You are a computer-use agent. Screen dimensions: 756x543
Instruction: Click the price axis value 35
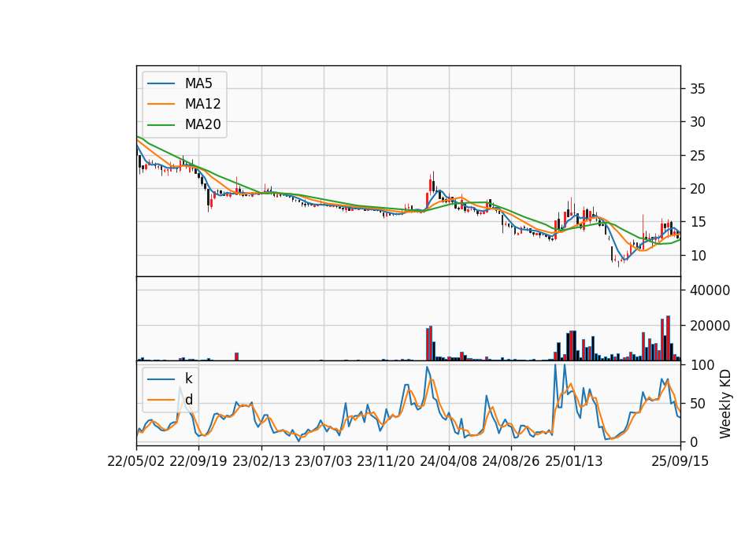pyautogui.click(x=698, y=89)
